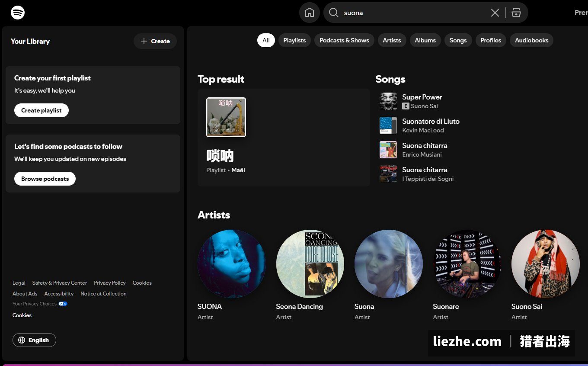This screenshot has width=588, height=366.
Task: Click the Seona Dancing artist name
Action: tap(299, 306)
